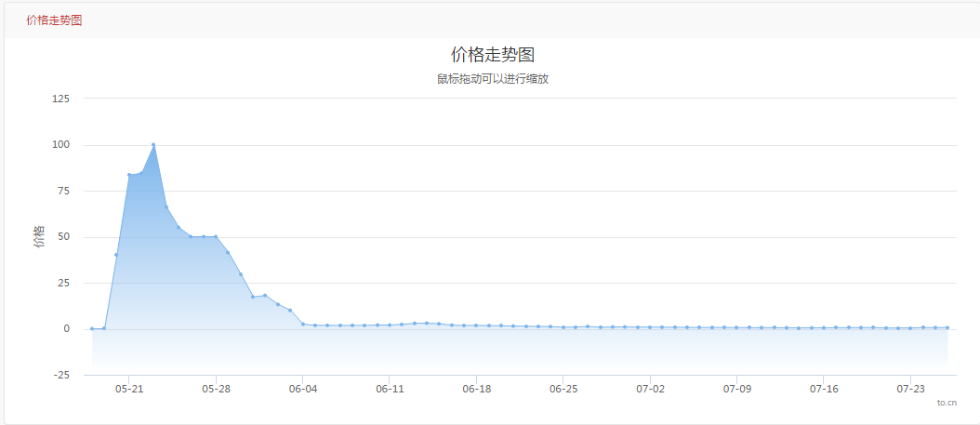
Task: Click the x-axis date 07-02
Action: pos(650,389)
